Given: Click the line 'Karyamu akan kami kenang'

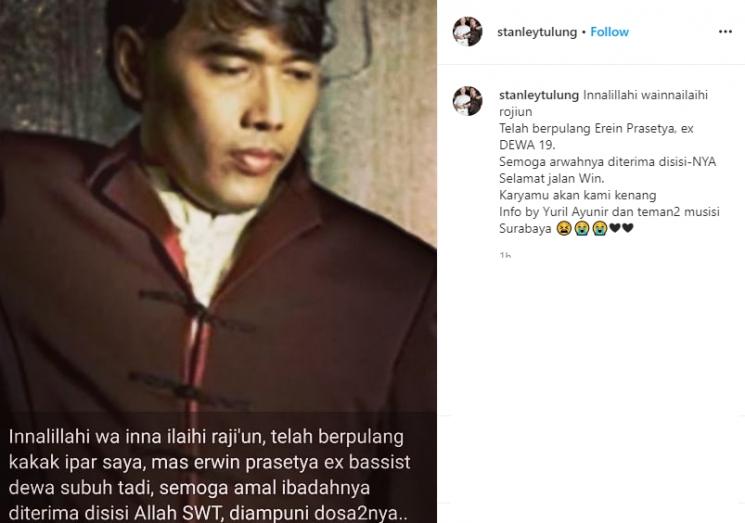Looking at the screenshot, I should [577, 195].
